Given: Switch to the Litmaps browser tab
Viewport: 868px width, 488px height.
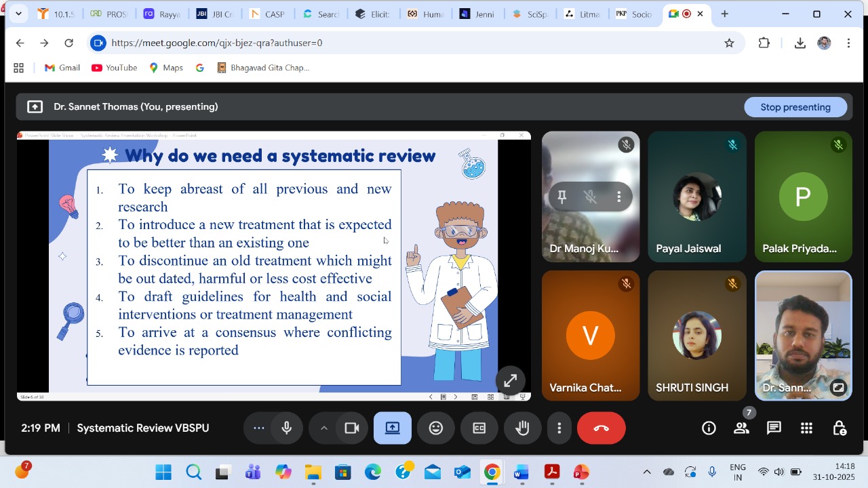Looking at the screenshot, I should pos(582,14).
